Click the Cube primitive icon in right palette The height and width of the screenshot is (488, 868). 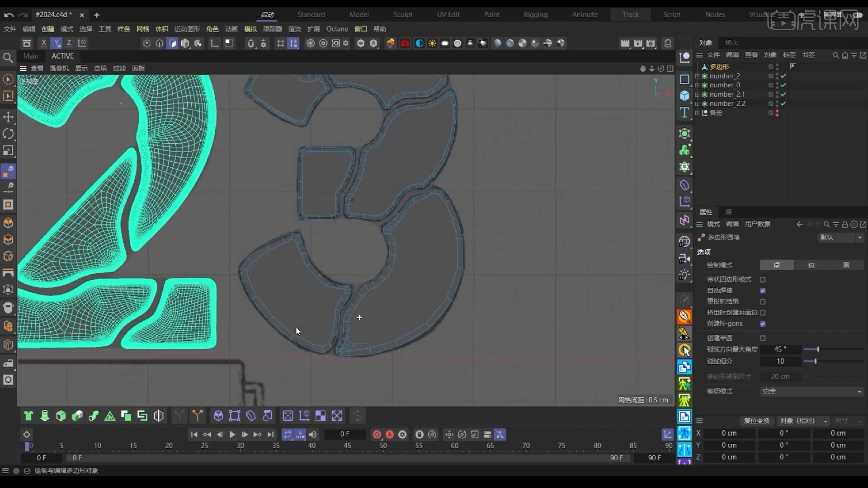point(684,95)
